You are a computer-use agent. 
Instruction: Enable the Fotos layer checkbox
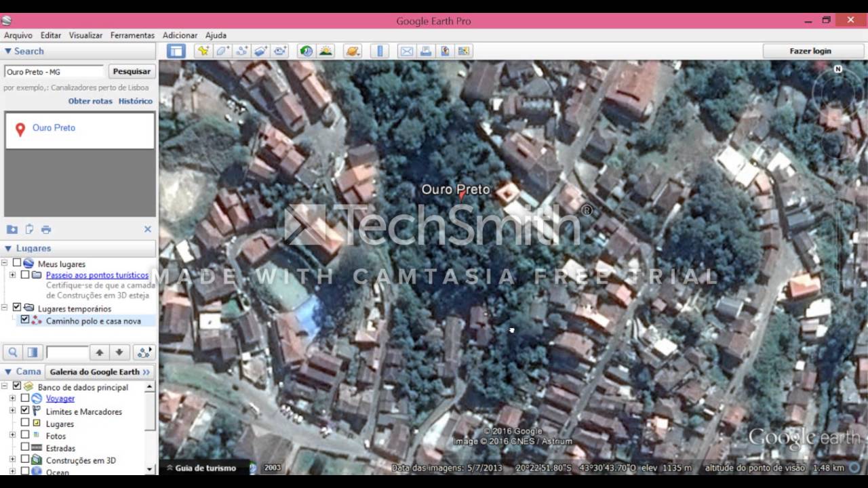click(25, 435)
